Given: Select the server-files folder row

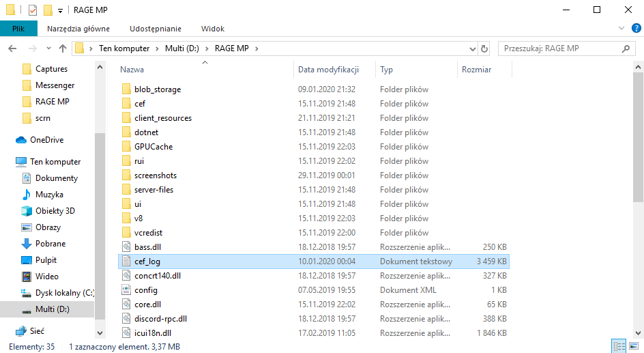Looking at the screenshot, I should [x=313, y=190].
